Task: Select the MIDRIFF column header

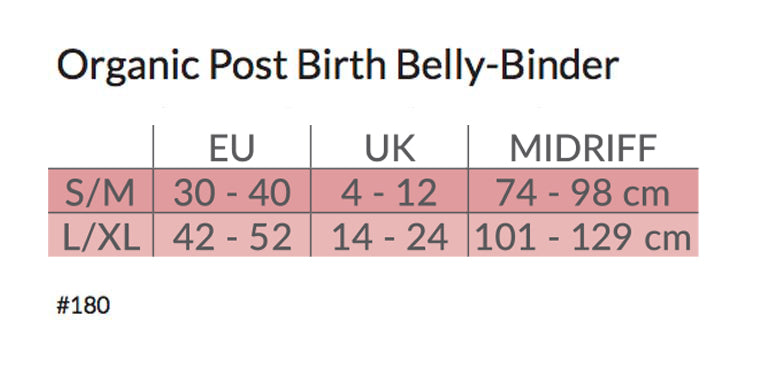Action: [583, 148]
